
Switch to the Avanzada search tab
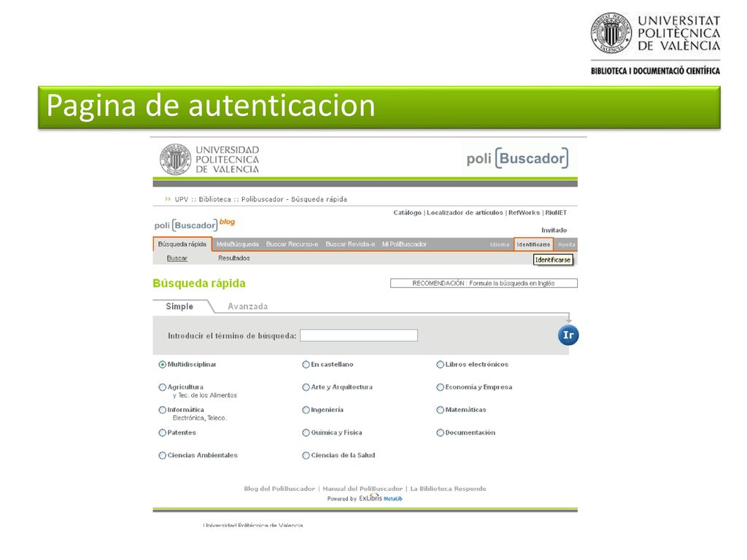point(248,307)
